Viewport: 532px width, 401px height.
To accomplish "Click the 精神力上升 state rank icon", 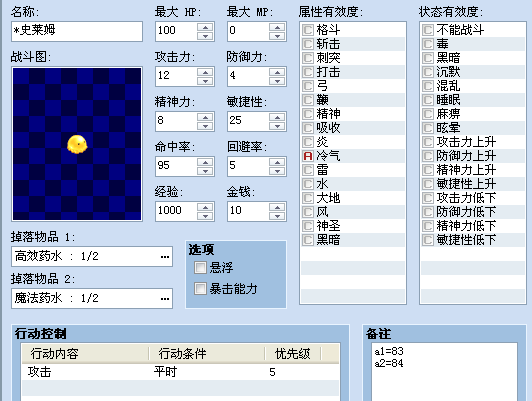I will coord(428,170).
